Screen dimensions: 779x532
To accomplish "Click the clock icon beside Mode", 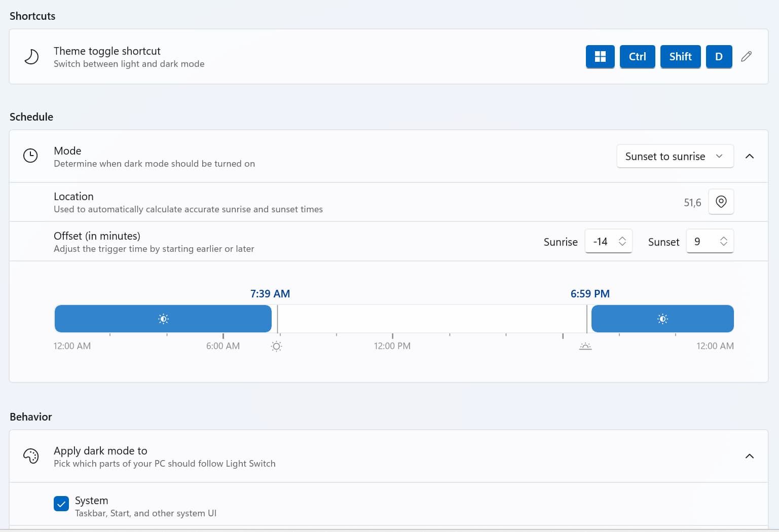I will 30,156.
